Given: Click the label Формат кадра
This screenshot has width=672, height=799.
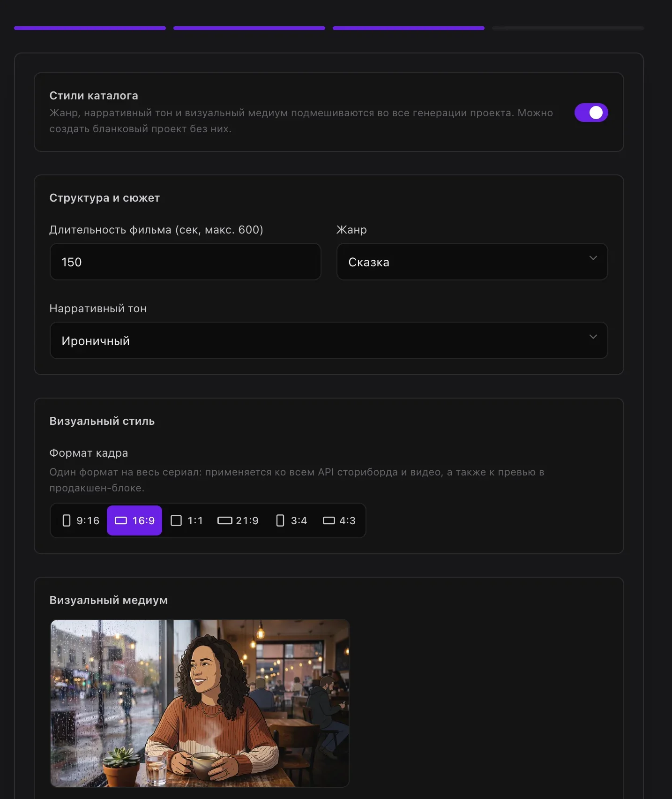Looking at the screenshot, I should [x=89, y=453].
